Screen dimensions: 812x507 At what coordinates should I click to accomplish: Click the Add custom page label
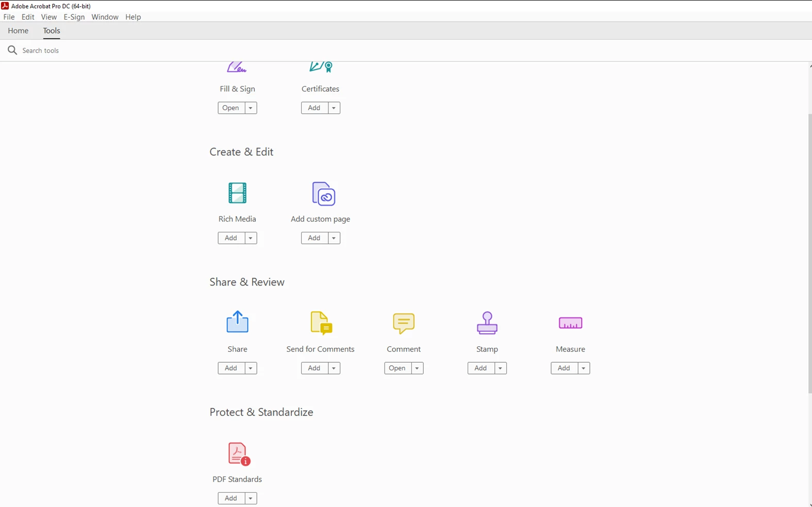(321, 219)
